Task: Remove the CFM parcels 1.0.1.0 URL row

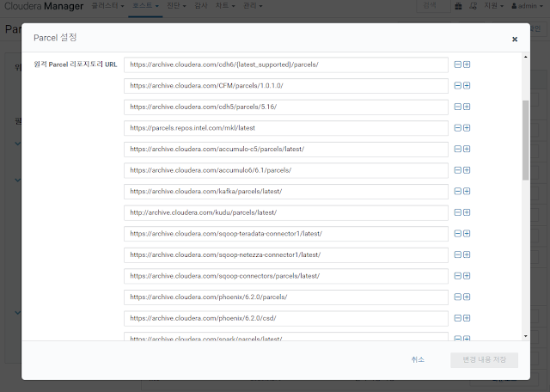Action: [x=458, y=86]
